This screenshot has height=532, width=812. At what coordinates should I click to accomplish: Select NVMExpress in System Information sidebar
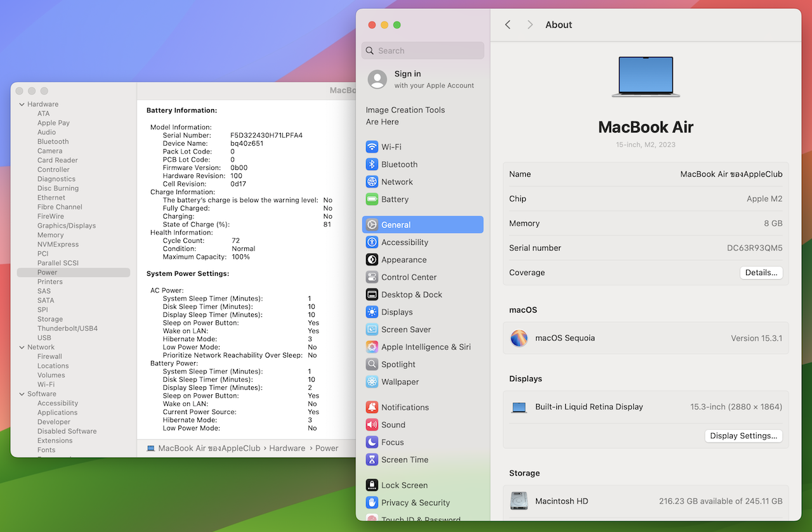click(58, 245)
